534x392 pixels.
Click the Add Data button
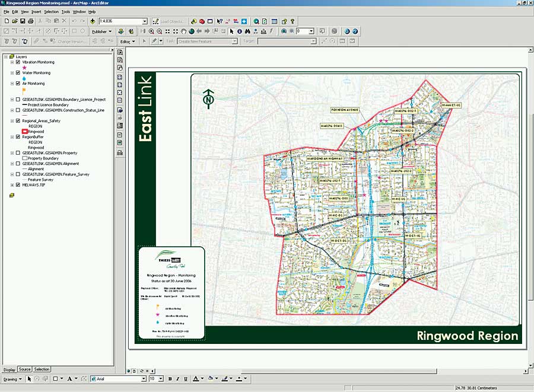coord(93,21)
